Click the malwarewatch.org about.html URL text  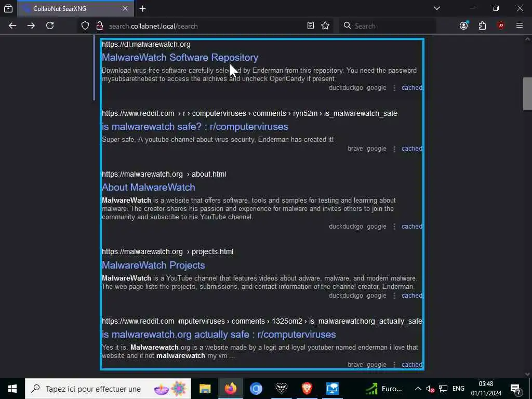click(x=164, y=174)
